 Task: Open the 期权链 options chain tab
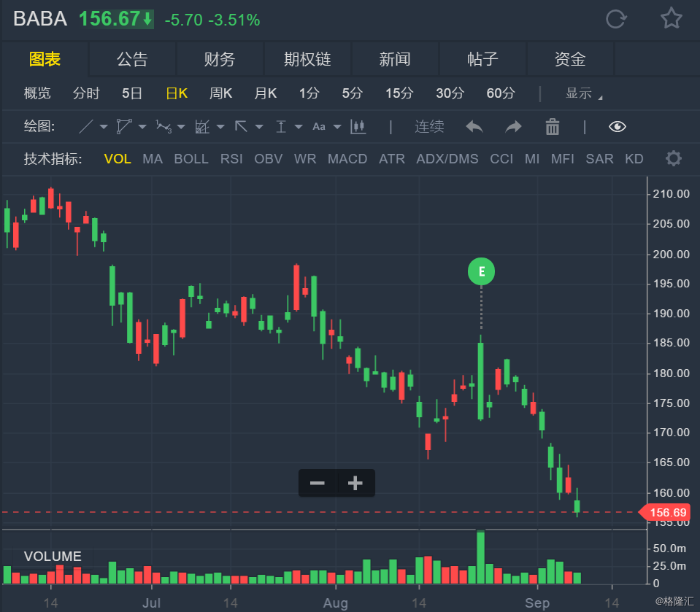[307, 59]
